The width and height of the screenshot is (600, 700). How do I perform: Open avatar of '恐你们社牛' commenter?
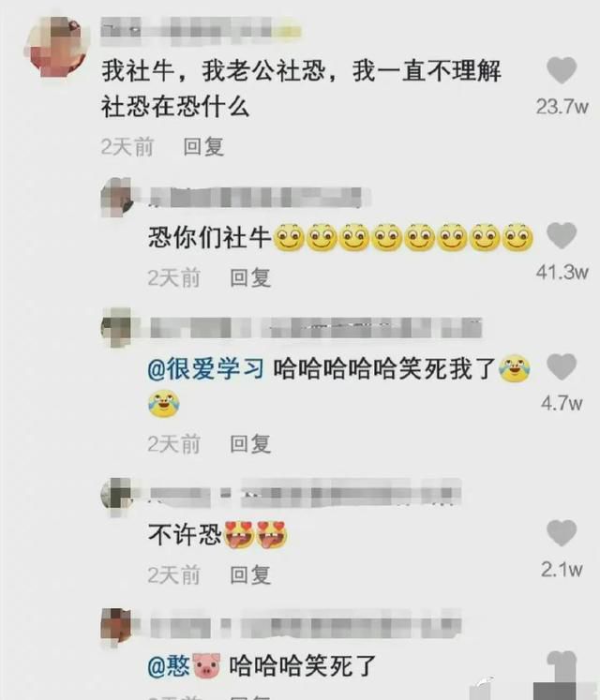[x=117, y=197]
